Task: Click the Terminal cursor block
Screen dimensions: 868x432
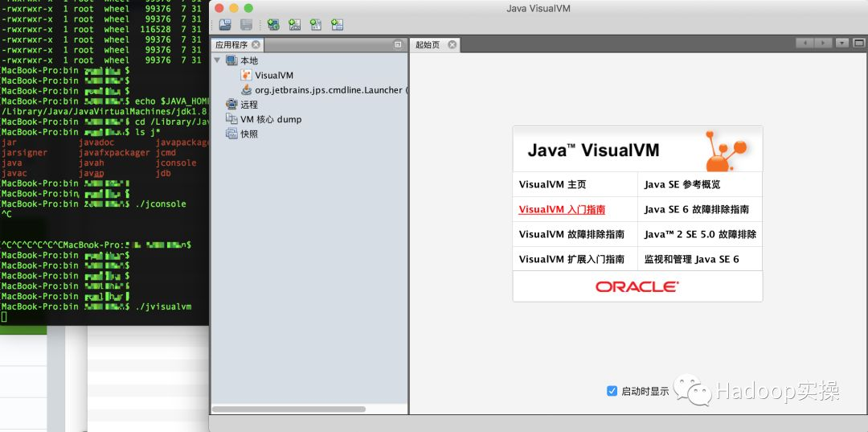Action: click(4, 317)
